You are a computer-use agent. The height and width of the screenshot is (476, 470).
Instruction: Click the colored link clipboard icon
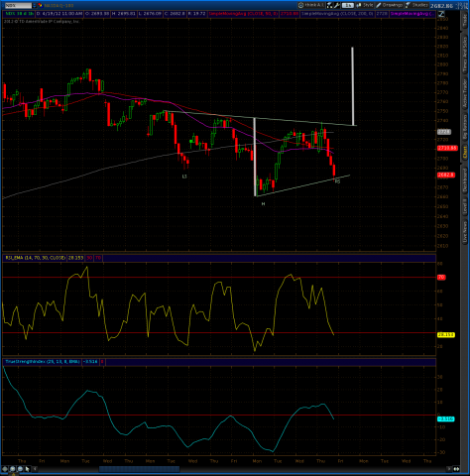point(40,5)
